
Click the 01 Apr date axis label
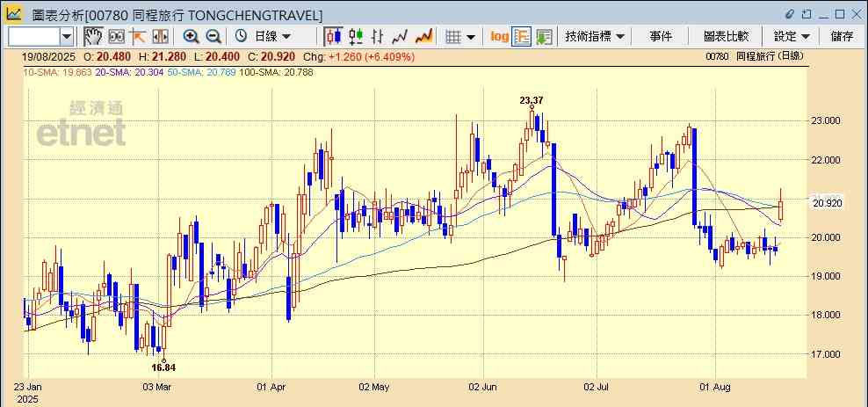[x=271, y=387]
